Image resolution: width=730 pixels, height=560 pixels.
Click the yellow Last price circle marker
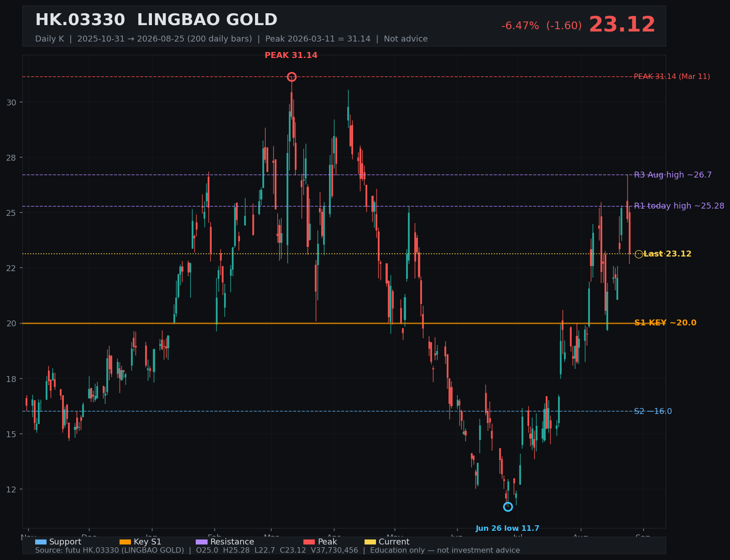click(x=639, y=254)
